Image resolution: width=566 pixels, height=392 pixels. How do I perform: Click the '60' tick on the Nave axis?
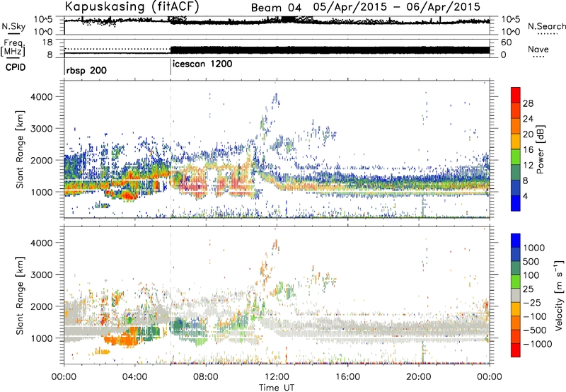click(506, 42)
